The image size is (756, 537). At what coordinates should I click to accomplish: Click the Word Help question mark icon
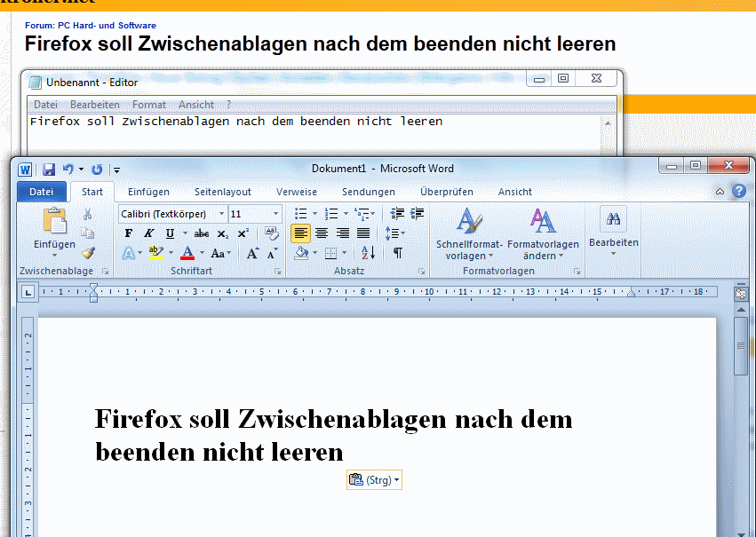tap(738, 191)
